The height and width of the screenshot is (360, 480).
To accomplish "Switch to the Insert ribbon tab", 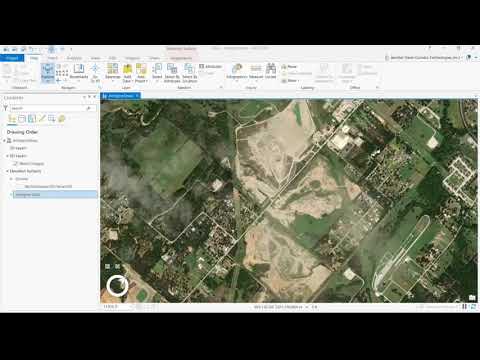I will pyautogui.click(x=52, y=58).
